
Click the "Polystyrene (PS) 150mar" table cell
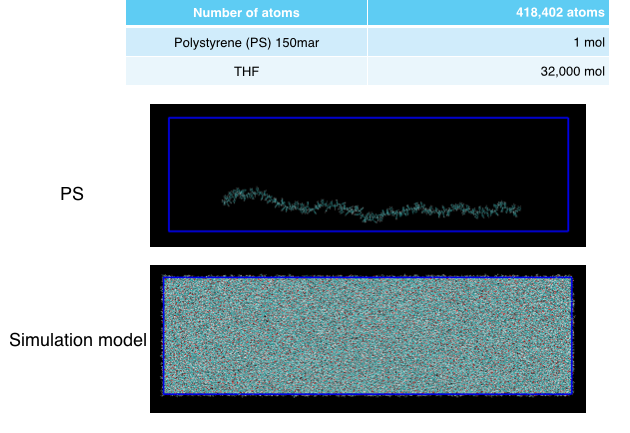pyautogui.click(x=246, y=42)
